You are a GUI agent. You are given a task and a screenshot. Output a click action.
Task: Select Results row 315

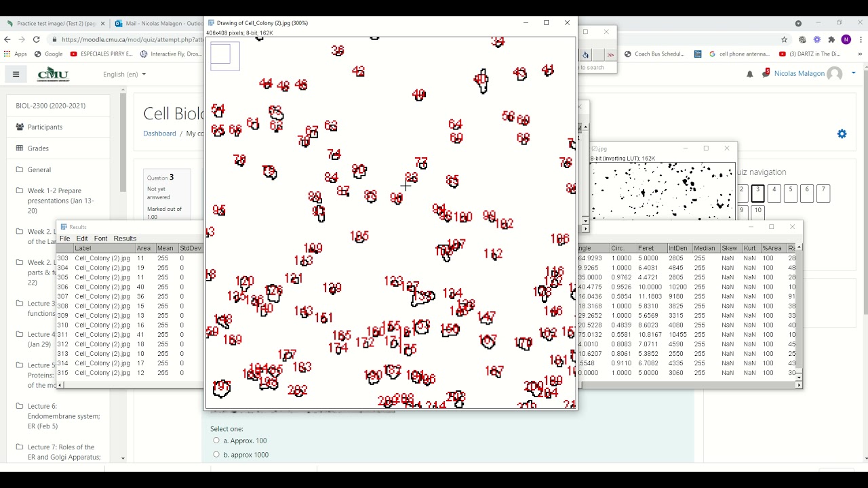(x=130, y=373)
